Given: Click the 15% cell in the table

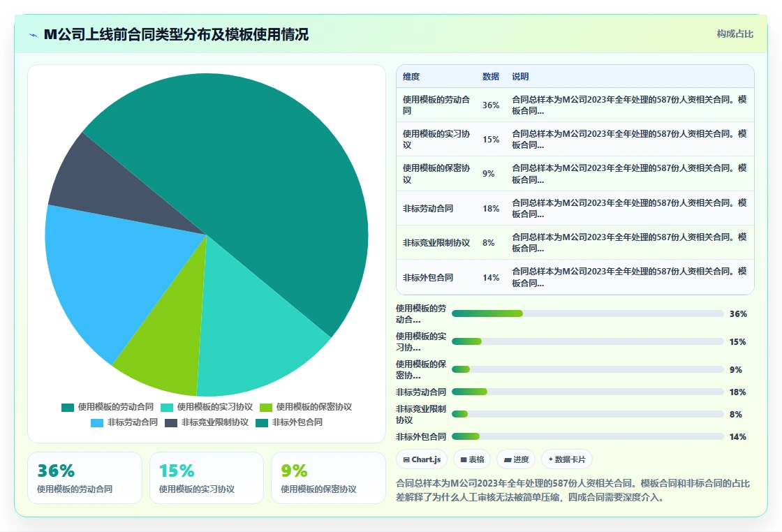Looking at the screenshot, I should point(491,140).
